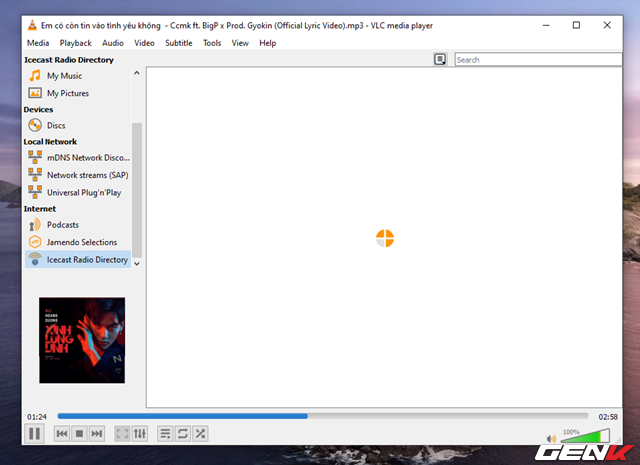Click the Universal Plug'n'Play network icon
Screen dimensions: 640x465
point(35,192)
